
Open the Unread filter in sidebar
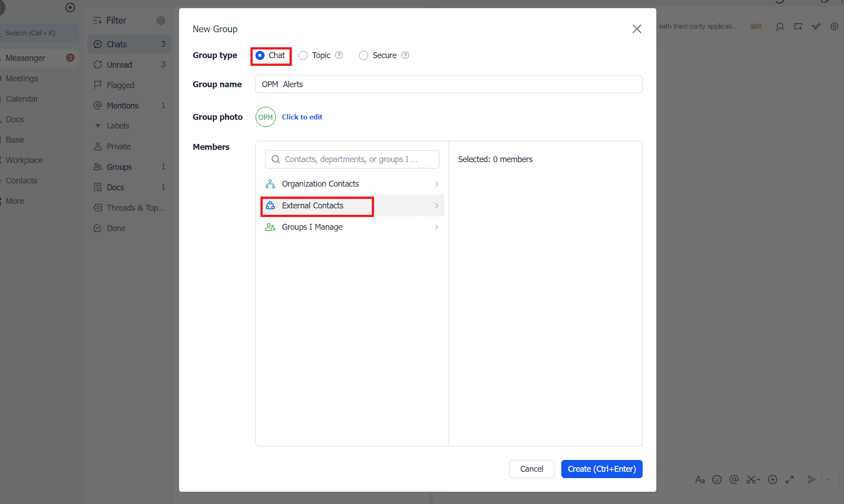tap(120, 64)
